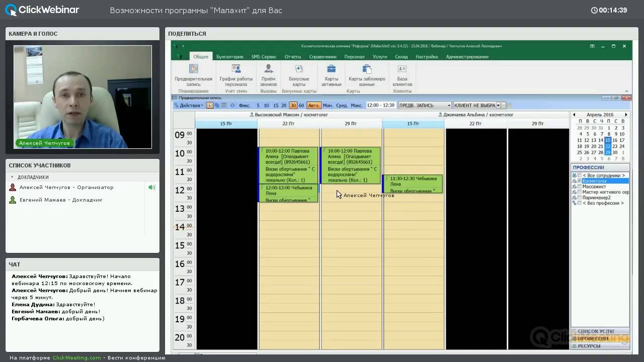Image resolution: width=644 pixels, height=362 pixels.
Task: Check the Без профессии checkbox
Action: click(579, 203)
